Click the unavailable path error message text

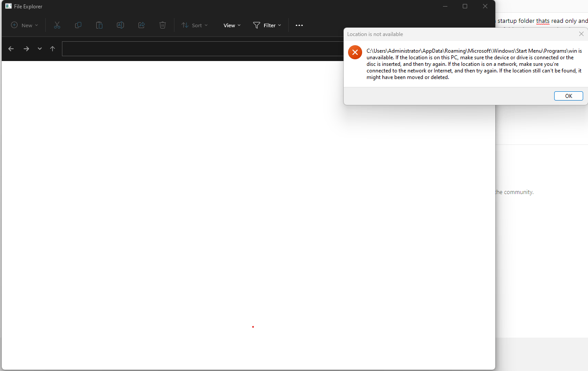474,64
